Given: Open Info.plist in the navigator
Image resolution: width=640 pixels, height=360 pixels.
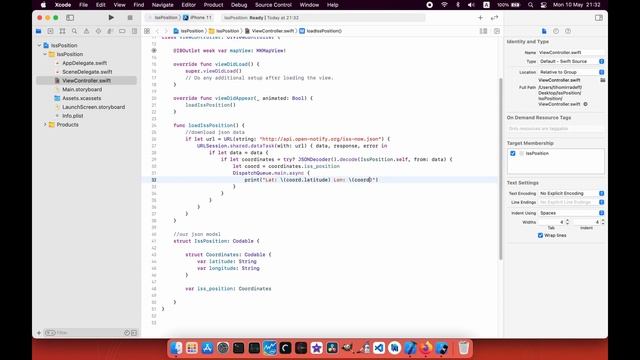Looking at the screenshot, I should (x=73, y=116).
